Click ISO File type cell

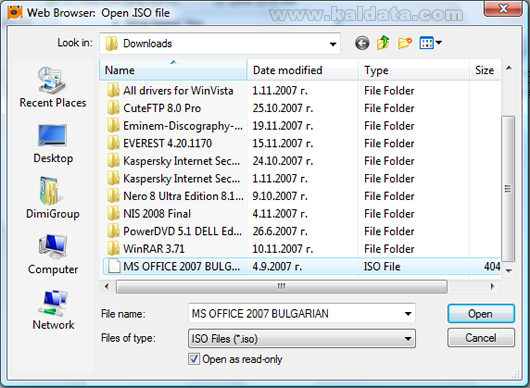(382, 266)
